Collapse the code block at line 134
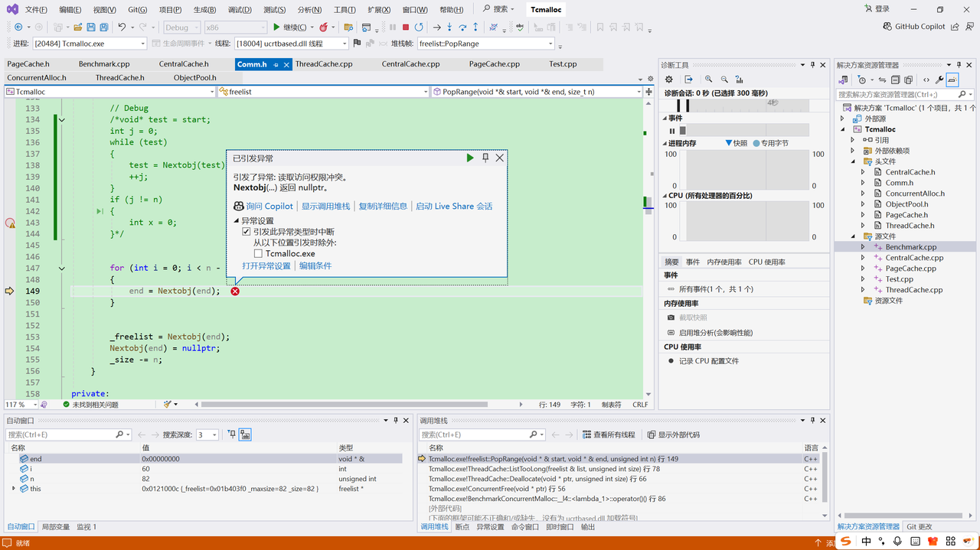The height and width of the screenshot is (550, 980). pyautogui.click(x=62, y=119)
